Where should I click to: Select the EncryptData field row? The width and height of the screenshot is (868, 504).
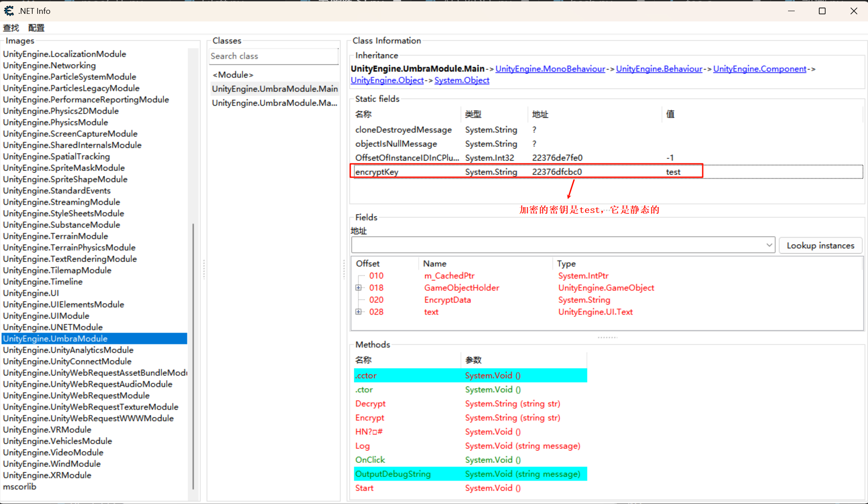tap(447, 300)
